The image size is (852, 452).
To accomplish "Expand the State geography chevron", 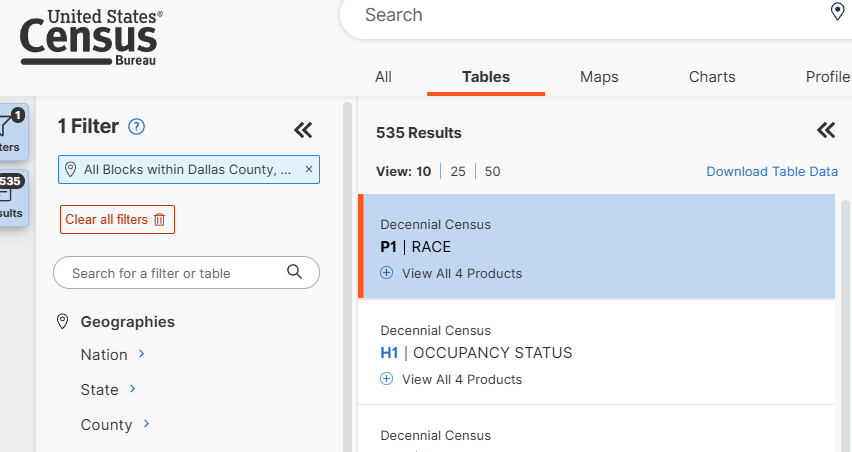I will (132, 388).
